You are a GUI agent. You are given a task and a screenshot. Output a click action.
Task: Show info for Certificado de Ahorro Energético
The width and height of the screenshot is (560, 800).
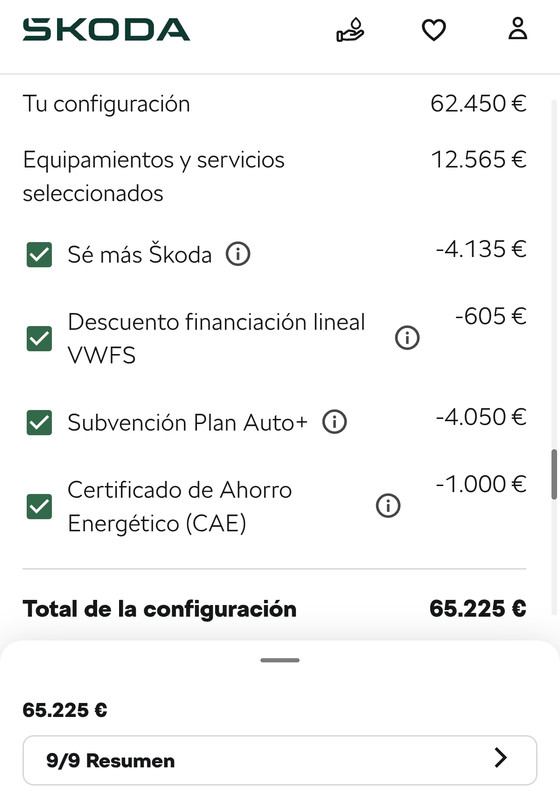pos(388,506)
